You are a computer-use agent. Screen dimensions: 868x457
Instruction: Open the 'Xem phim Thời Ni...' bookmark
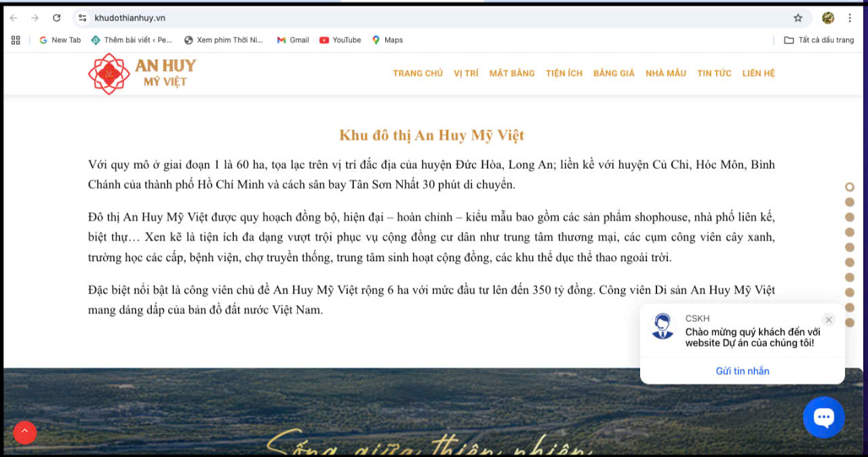click(223, 40)
